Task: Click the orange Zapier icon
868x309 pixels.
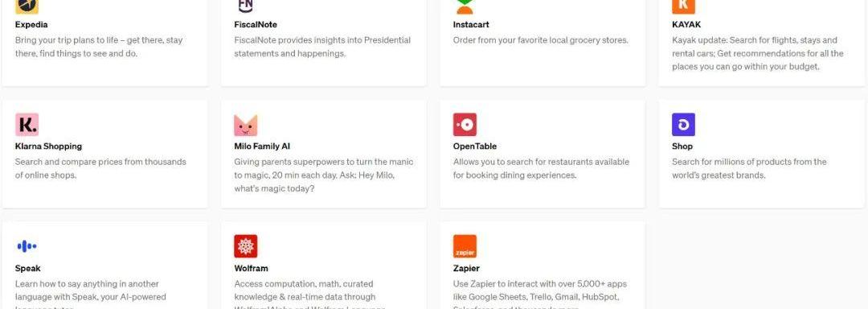Action: click(x=465, y=246)
